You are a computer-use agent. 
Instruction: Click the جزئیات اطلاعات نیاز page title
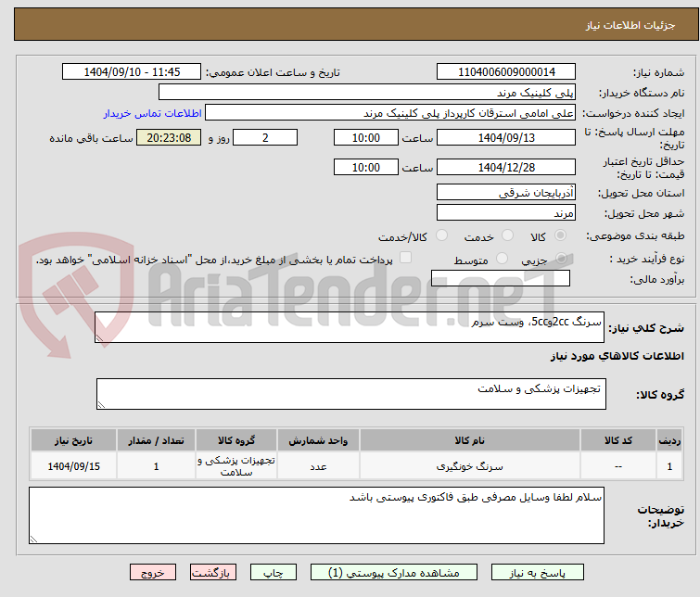click(630, 25)
